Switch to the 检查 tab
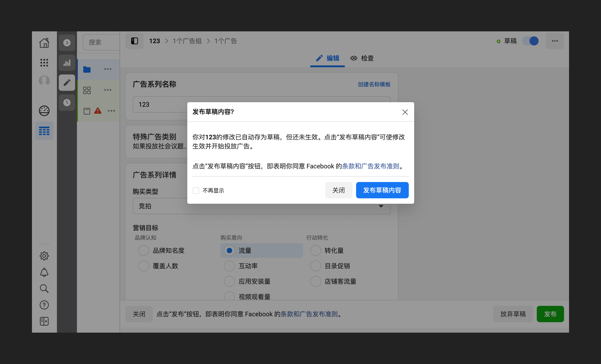The image size is (601, 364). point(362,58)
